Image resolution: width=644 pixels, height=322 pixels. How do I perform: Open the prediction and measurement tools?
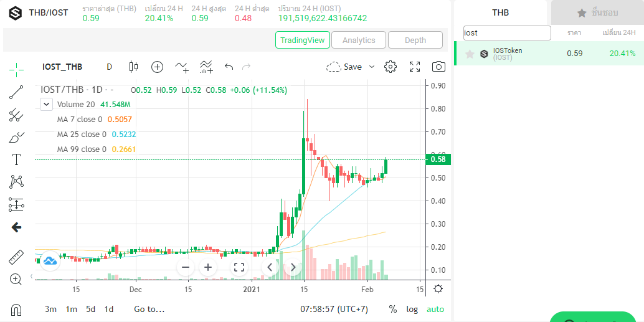16,204
